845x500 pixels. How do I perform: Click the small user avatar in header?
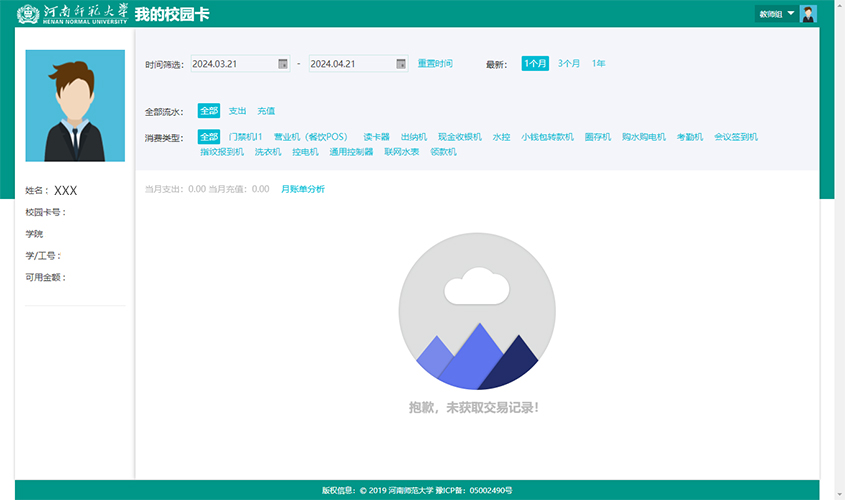click(x=809, y=14)
